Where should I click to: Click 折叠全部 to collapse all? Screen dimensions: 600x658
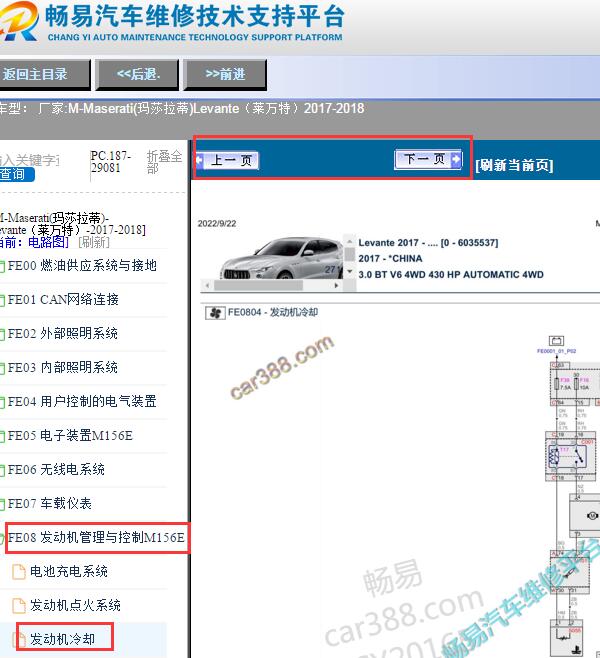click(x=164, y=162)
